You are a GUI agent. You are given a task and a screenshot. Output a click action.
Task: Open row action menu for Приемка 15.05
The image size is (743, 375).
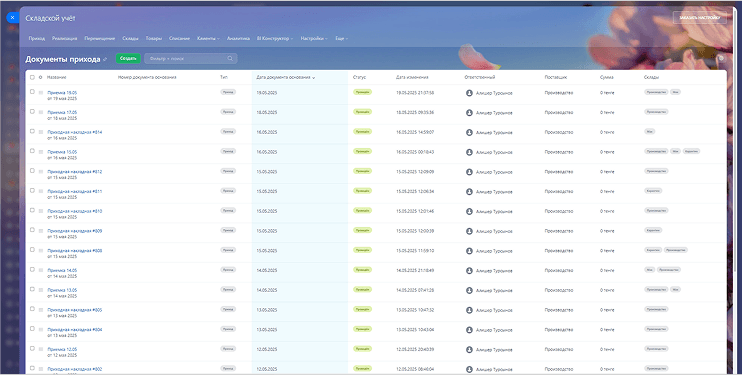(41, 152)
